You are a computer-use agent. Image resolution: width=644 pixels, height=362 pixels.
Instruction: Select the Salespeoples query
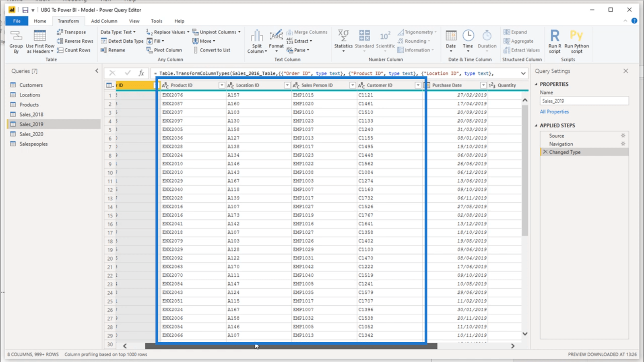(x=54, y=144)
